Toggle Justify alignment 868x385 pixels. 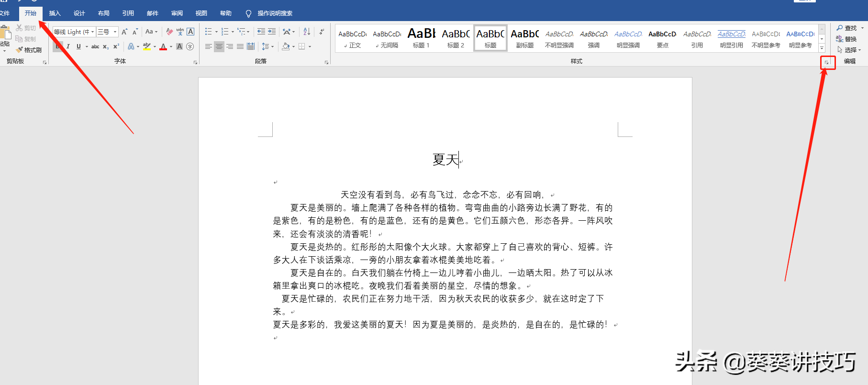(240, 46)
